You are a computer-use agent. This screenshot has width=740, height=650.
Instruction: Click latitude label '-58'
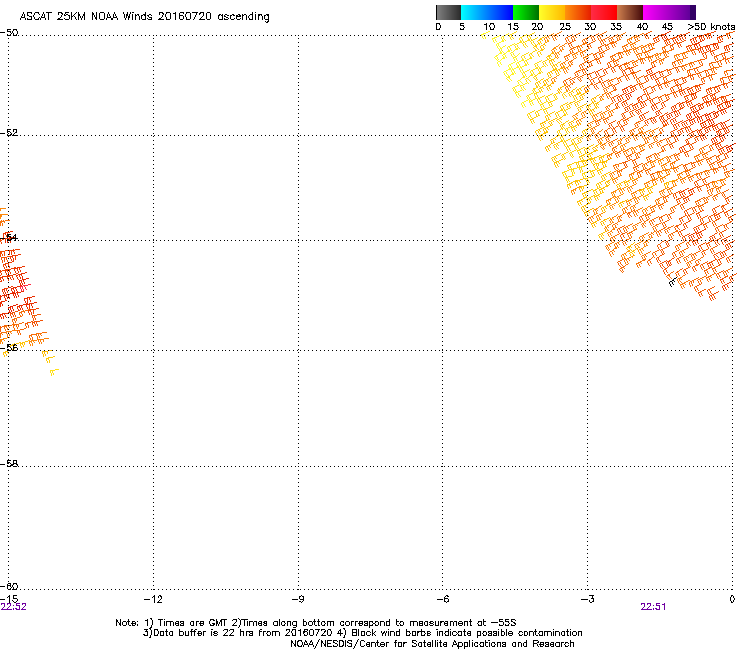click(x=9, y=464)
